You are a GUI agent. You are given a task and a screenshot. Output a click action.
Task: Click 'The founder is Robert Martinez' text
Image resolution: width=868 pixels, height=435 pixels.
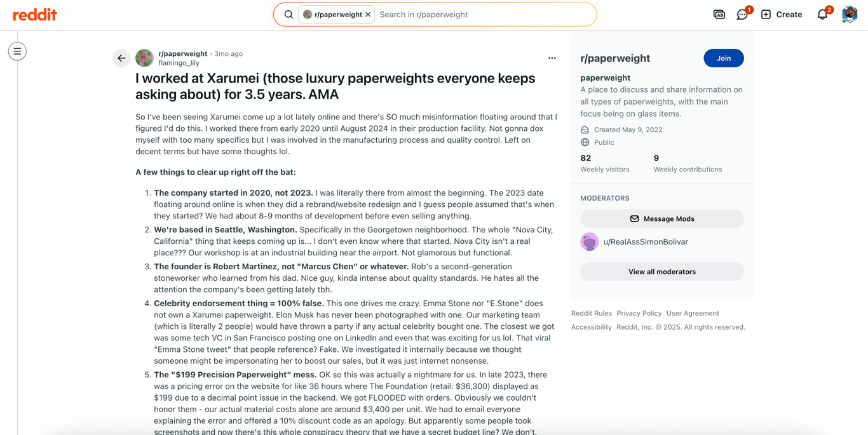click(x=281, y=267)
